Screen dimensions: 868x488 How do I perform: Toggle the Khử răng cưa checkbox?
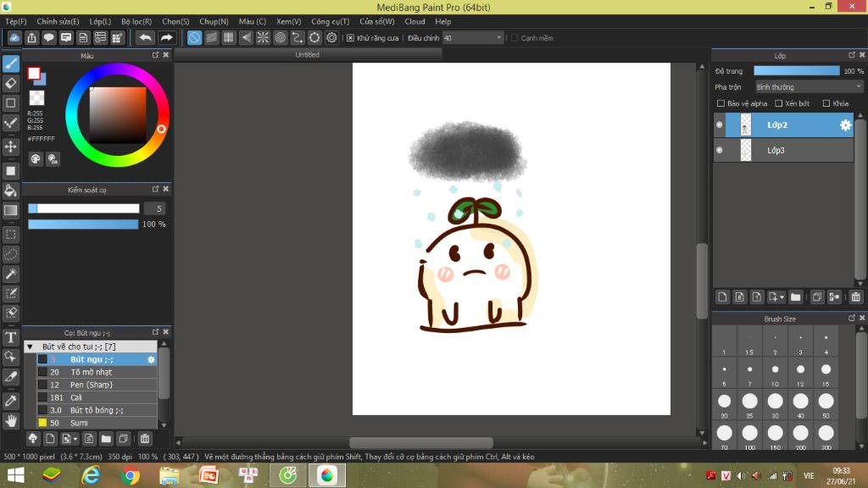[x=350, y=38]
